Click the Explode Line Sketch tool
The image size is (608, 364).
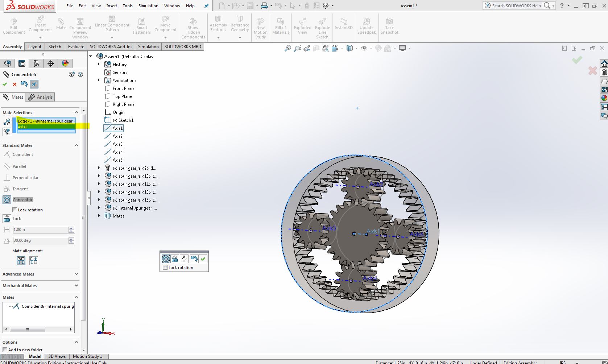point(322,28)
